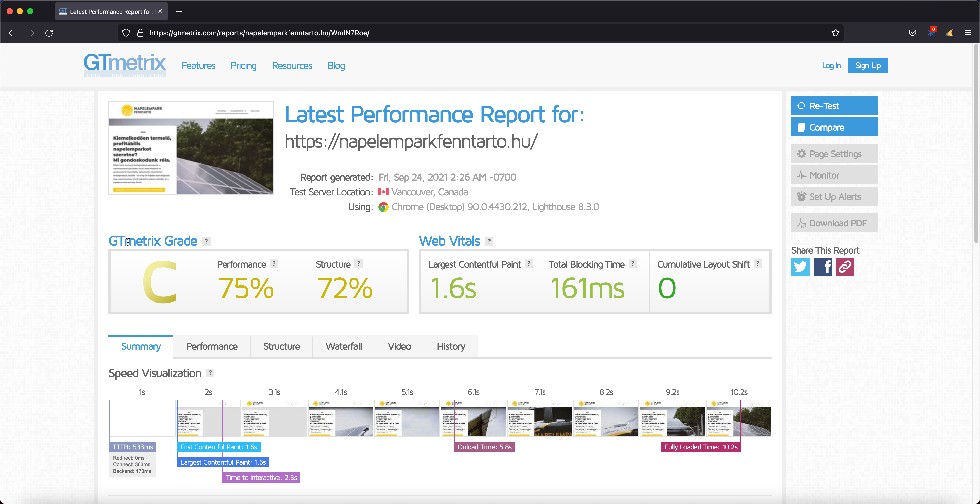980x504 pixels.
Task: Click the website screenshot thumbnail
Action: coord(191,148)
